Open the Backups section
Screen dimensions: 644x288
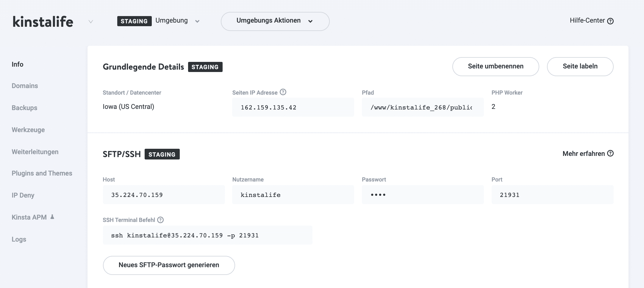pyautogui.click(x=24, y=108)
